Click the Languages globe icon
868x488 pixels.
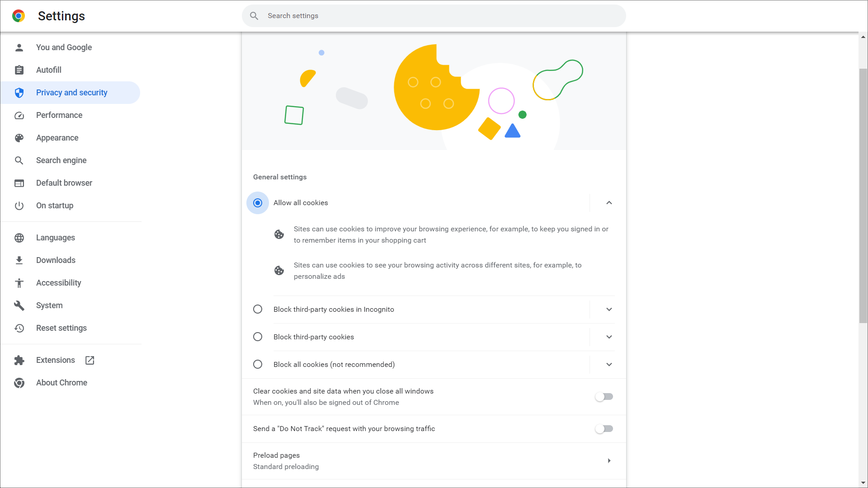[x=19, y=238]
